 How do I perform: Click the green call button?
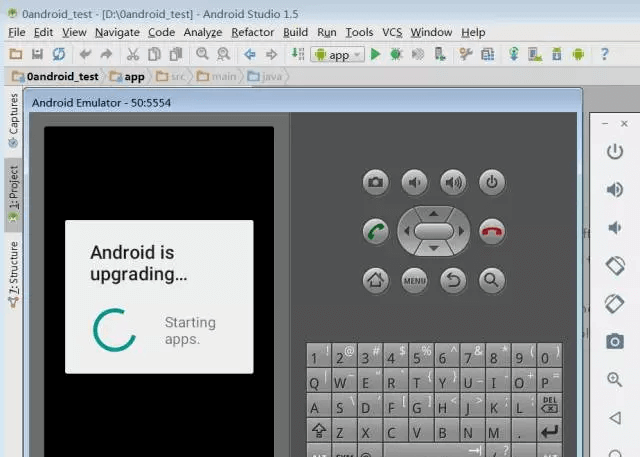coord(376,231)
